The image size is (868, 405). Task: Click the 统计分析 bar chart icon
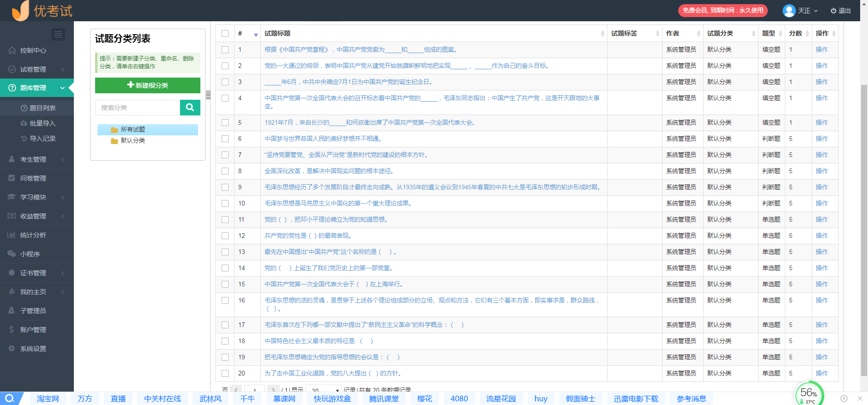tap(12, 235)
